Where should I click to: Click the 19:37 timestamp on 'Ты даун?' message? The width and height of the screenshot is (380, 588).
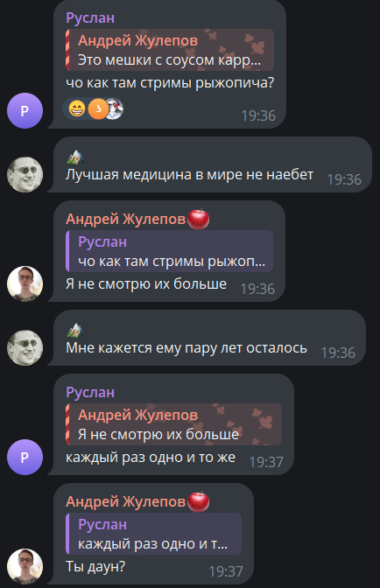226,571
